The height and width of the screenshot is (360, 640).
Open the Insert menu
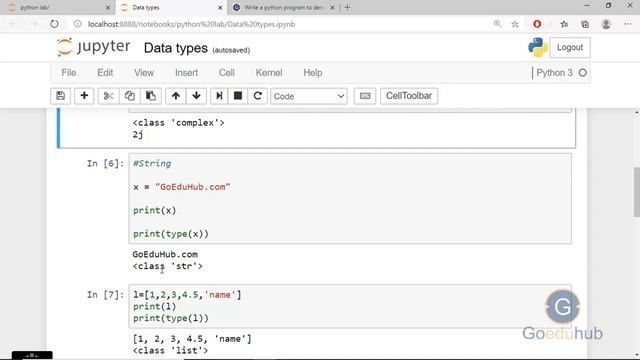click(x=187, y=73)
